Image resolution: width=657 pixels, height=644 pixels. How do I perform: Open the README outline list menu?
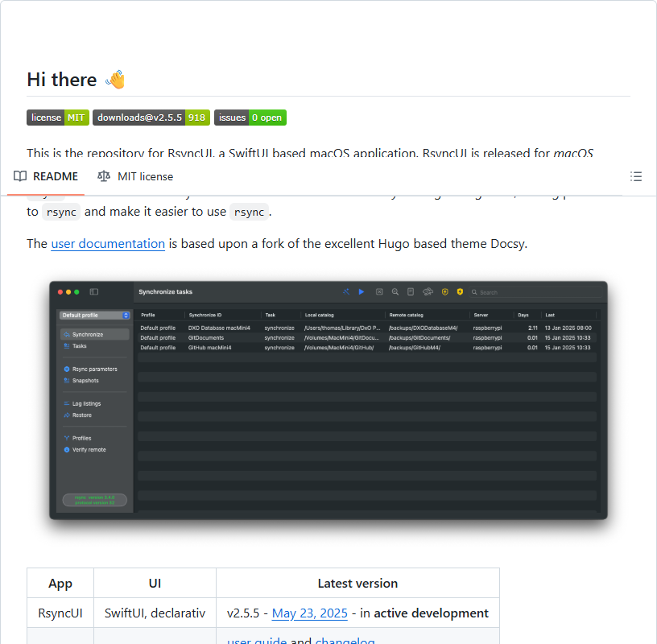coord(636,176)
